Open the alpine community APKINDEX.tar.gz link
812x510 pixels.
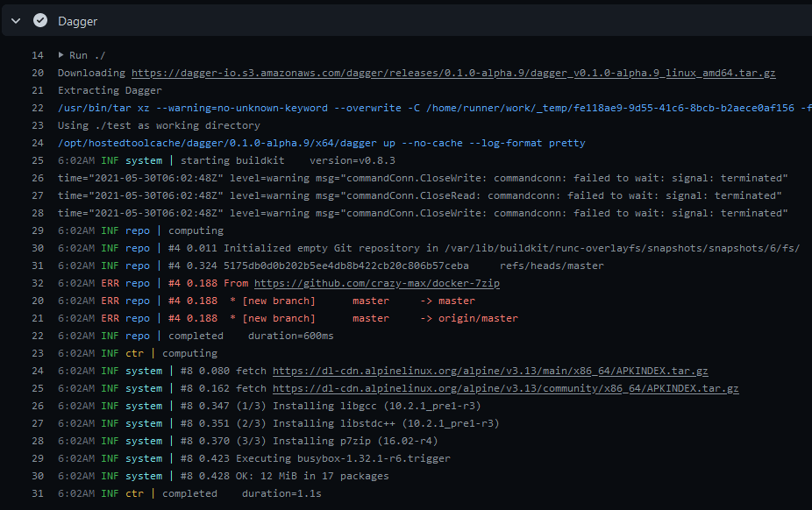[505, 388]
